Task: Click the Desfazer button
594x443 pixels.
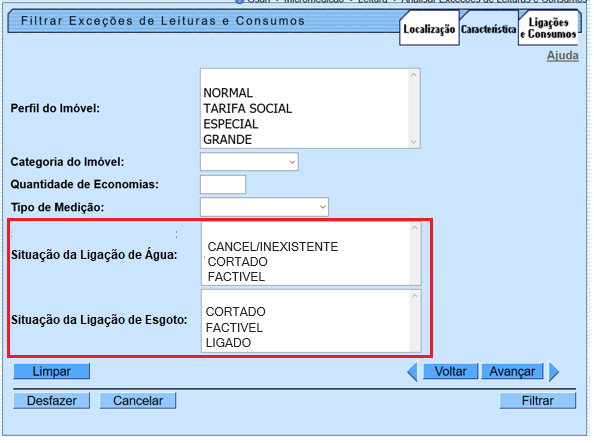Action: [x=52, y=401]
